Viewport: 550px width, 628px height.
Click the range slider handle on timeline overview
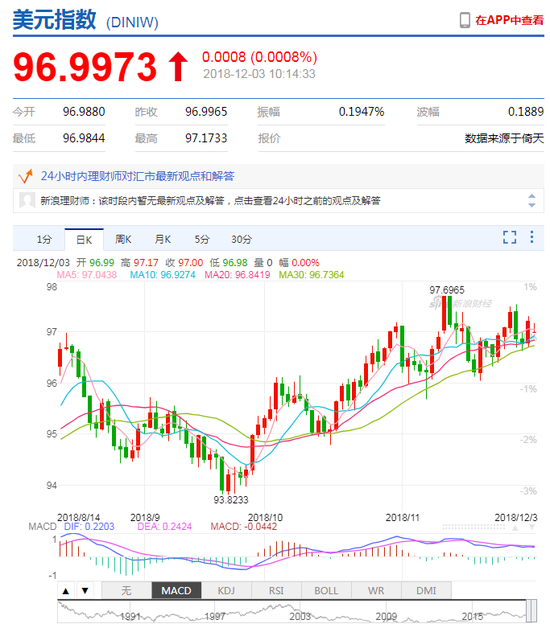(531, 611)
